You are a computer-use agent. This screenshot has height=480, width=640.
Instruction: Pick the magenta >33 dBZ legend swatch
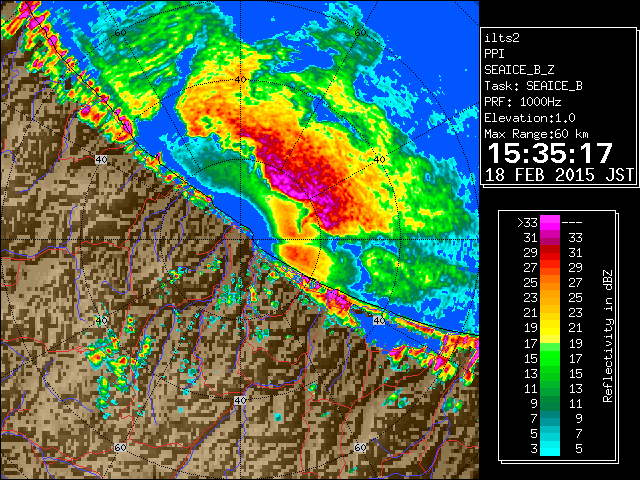(550, 223)
